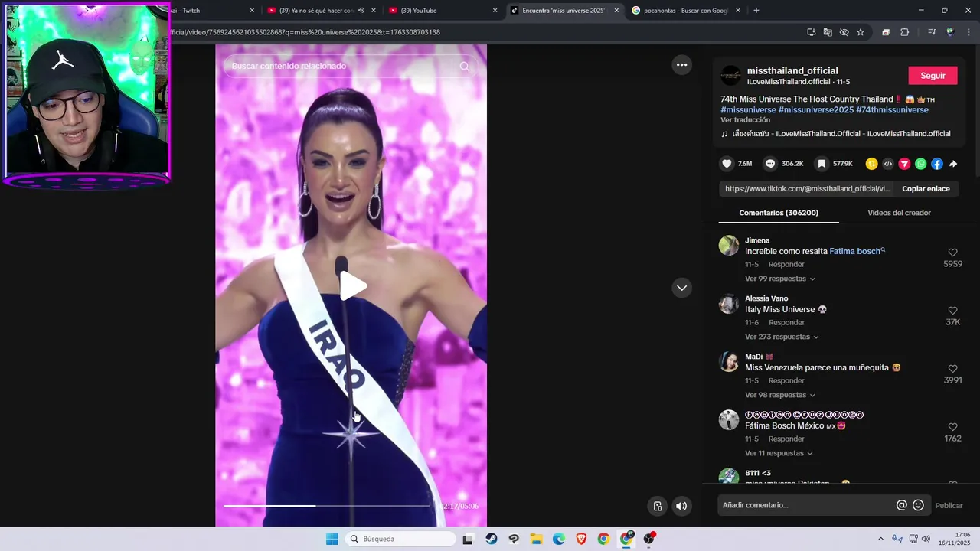This screenshot has height=551, width=980.
Task: Share video to Facebook
Action: click(937, 164)
